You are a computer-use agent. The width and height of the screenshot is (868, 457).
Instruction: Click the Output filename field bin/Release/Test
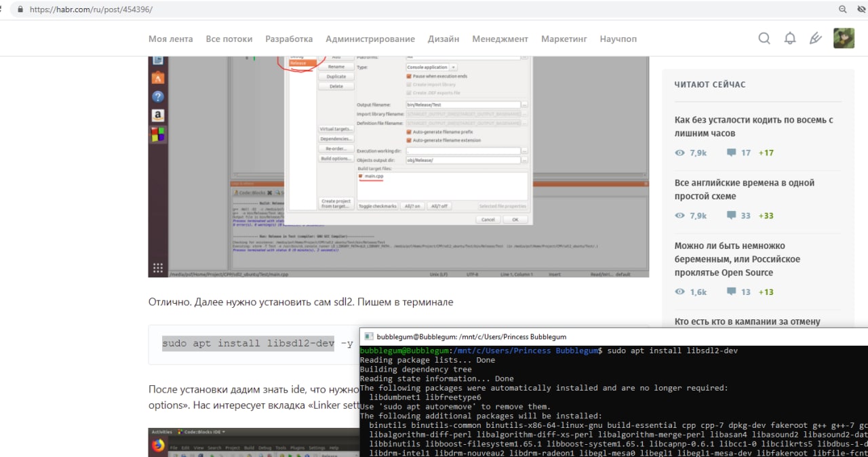click(x=462, y=105)
